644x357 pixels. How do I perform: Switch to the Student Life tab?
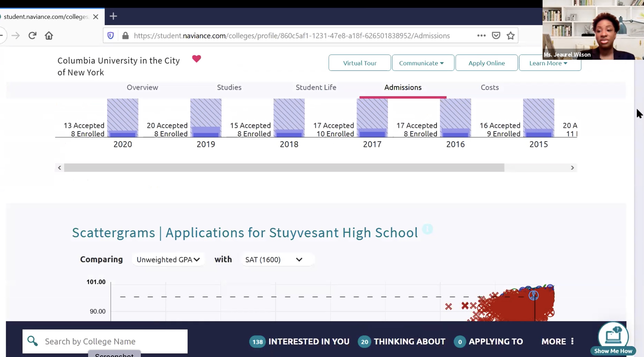click(316, 87)
